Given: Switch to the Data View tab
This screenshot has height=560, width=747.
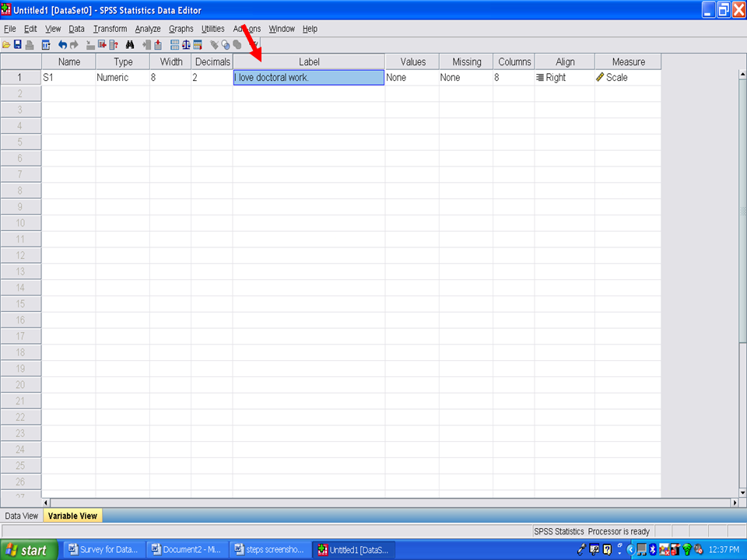Looking at the screenshot, I should click(21, 516).
